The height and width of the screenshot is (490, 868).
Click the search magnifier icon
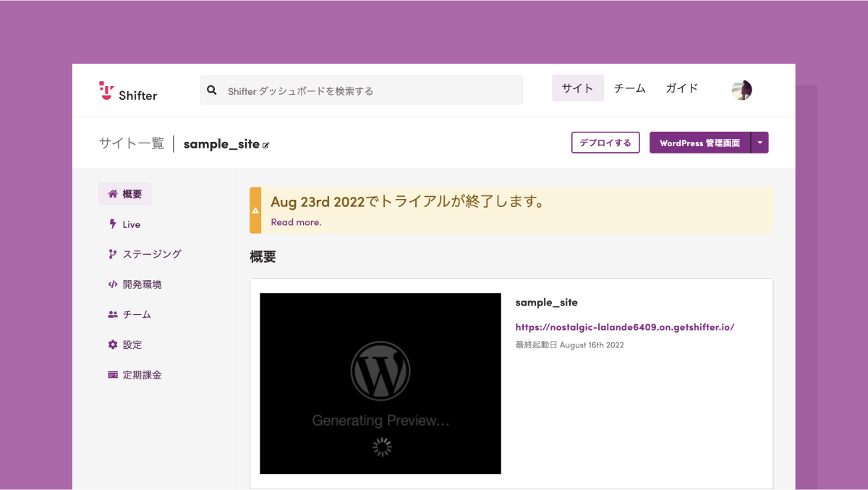[x=212, y=90]
